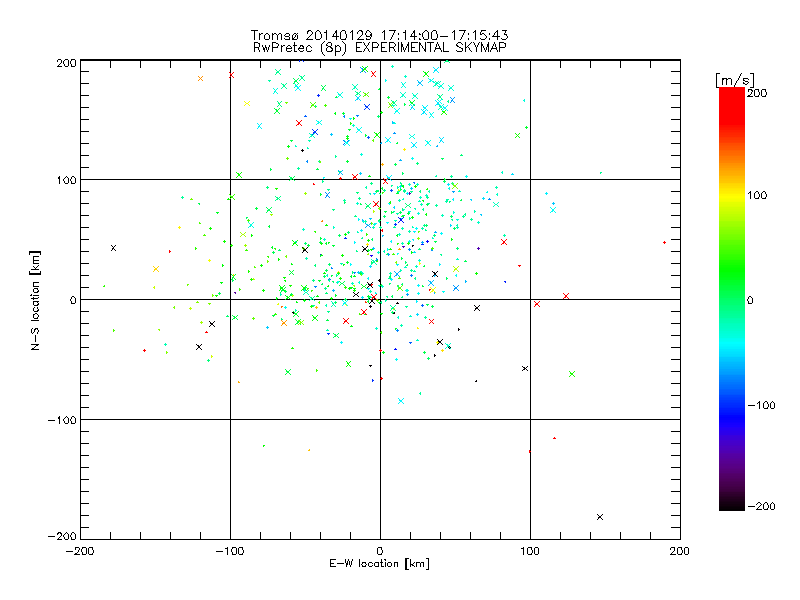
Task: Click the colorbar tick label "100"
Action: pos(757,195)
